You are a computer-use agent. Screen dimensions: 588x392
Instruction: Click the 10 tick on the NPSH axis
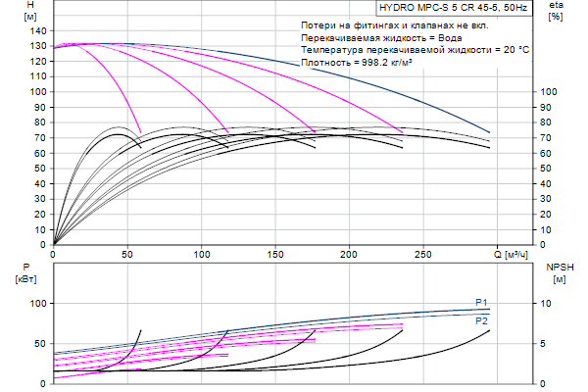tap(549, 304)
